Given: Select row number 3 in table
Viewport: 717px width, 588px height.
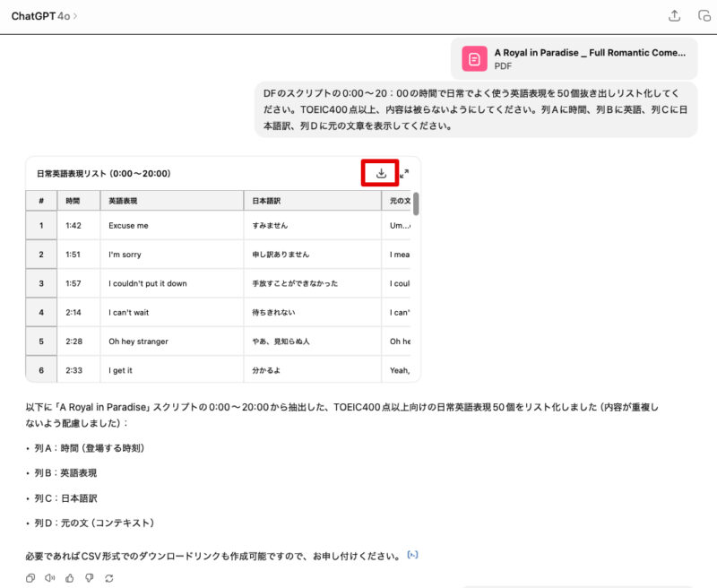Looking at the screenshot, I should click(41, 283).
